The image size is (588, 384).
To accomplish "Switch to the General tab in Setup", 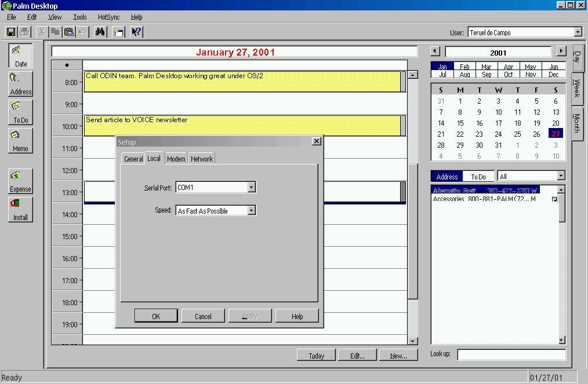I will click(133, 159).
